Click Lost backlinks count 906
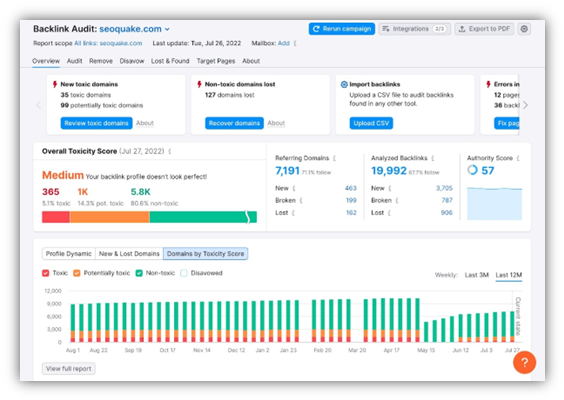Image resolution: width=564 pixels, height=400 pixels. pyautogui.click(x=447, y=213)
